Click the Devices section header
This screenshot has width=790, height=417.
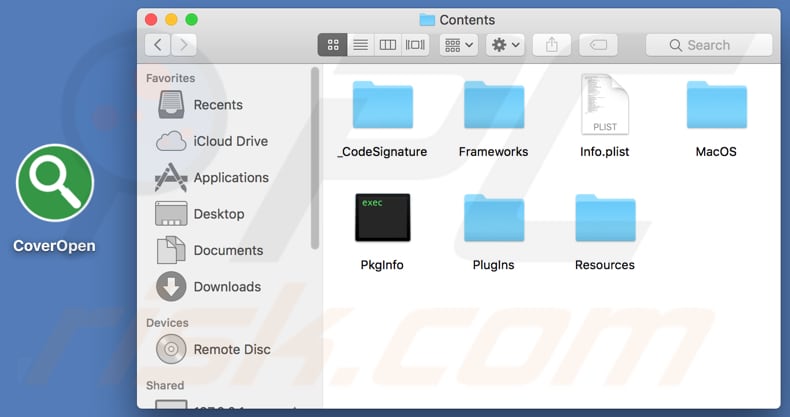(x=167, y=323)
